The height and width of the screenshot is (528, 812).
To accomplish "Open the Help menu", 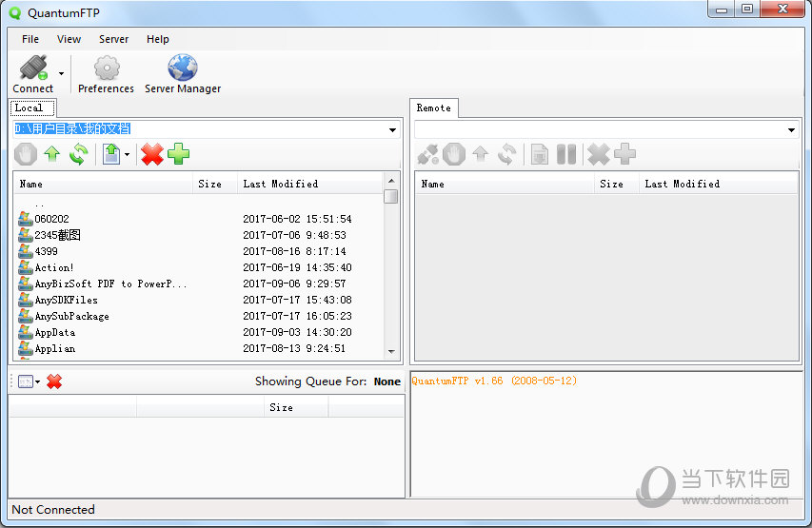I will [157, 39].
